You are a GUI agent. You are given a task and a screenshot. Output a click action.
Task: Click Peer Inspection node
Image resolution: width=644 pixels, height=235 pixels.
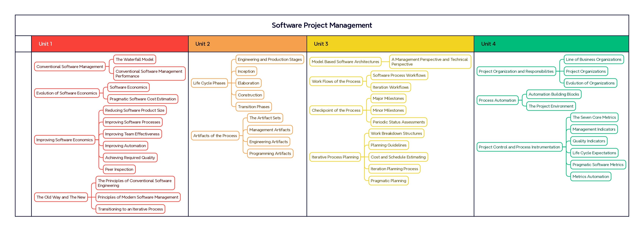[119, 169]
